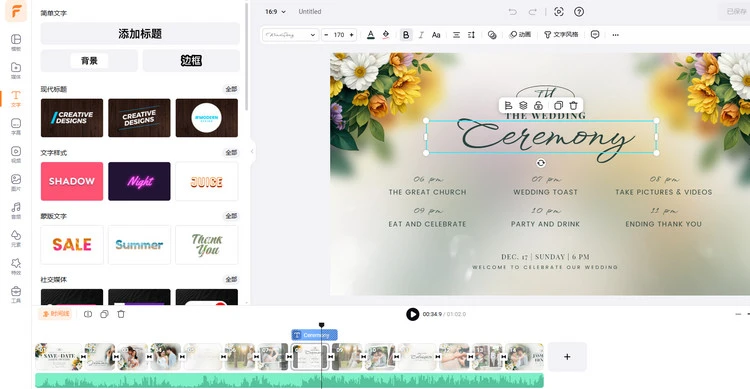Expand the 16:9 aspect ratio dropdown
750x389 pixels.
click(276, 11)
